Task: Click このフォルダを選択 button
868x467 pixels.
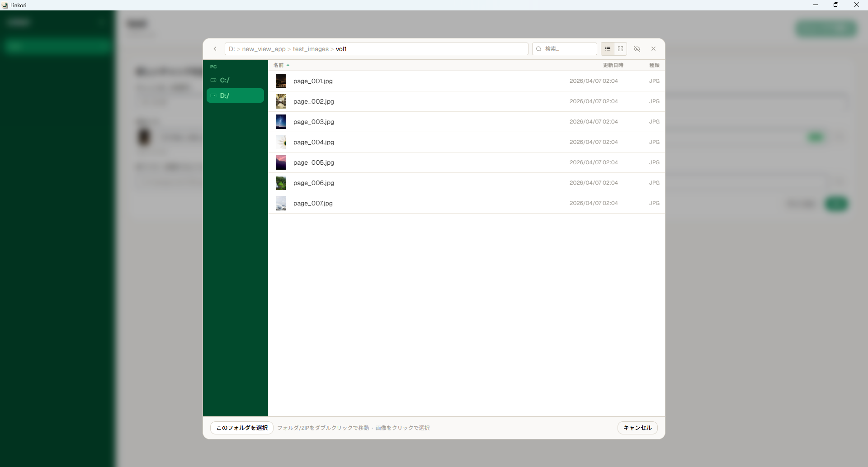Action: pos(241,428)
